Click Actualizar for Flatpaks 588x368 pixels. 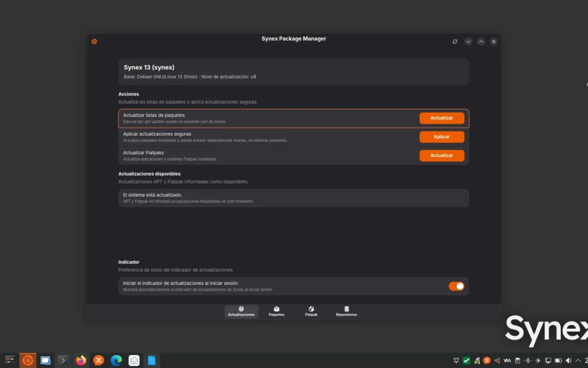pos(442,155)
